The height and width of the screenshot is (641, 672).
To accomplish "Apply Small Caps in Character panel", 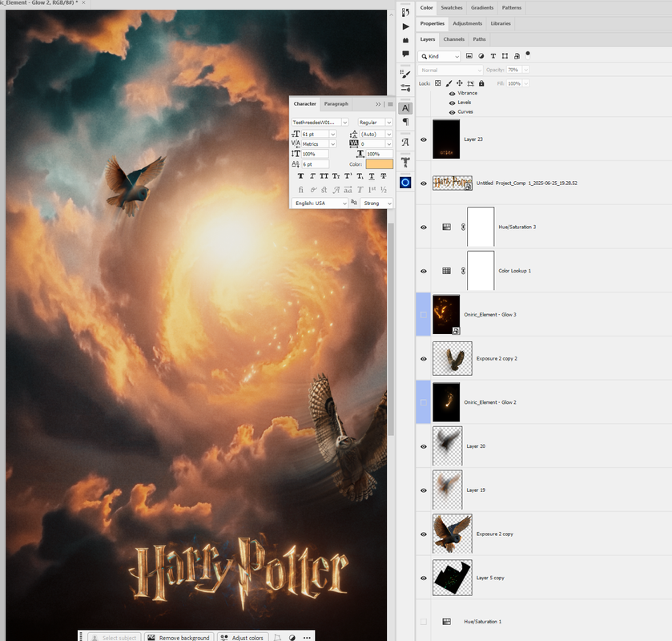I will coord(336,176).
